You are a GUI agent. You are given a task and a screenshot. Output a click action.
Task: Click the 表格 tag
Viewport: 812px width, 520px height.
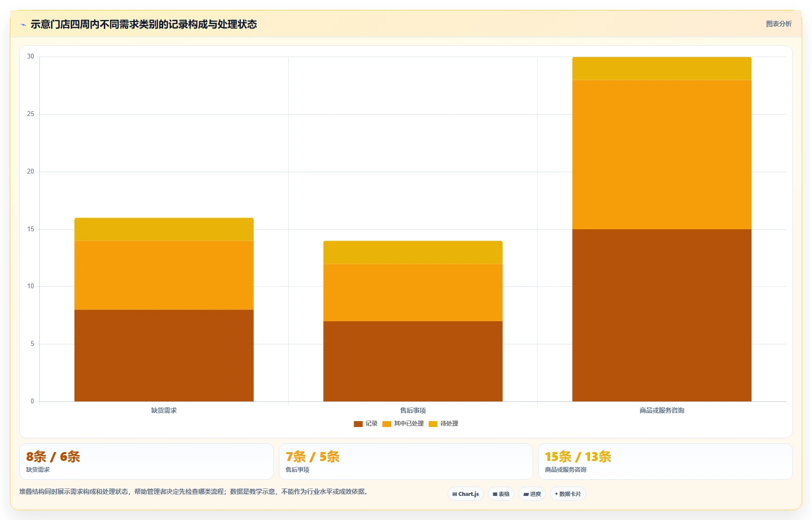pyautogui.click(x=501, y=494)
